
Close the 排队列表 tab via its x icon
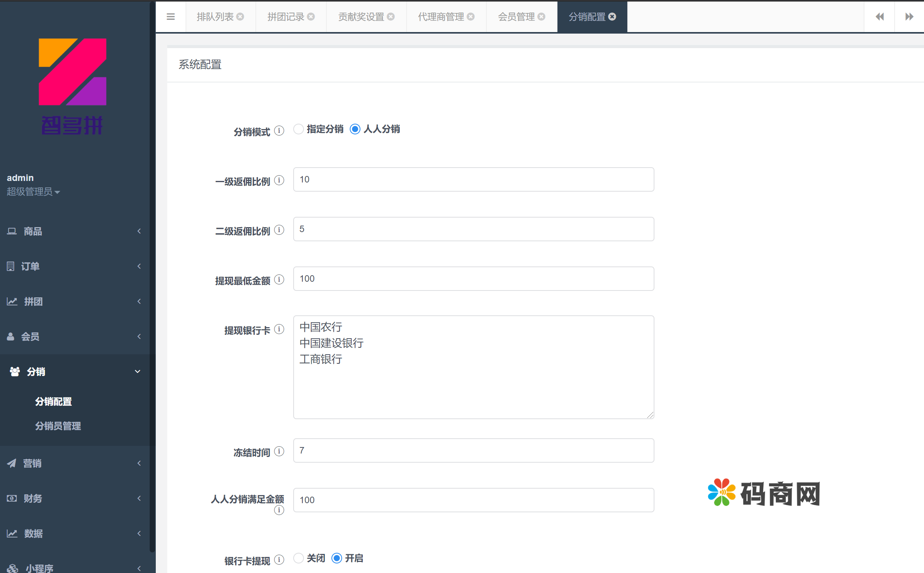click(240, 17)
